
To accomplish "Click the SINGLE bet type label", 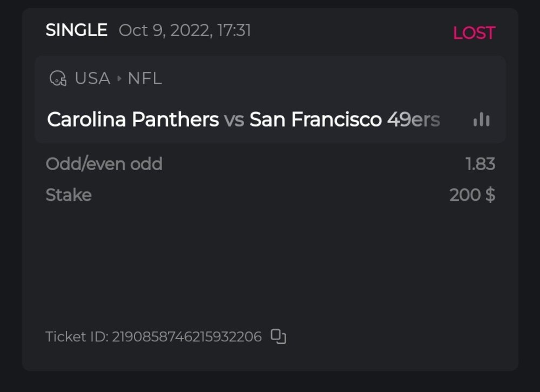I will [x=76, y=30].
